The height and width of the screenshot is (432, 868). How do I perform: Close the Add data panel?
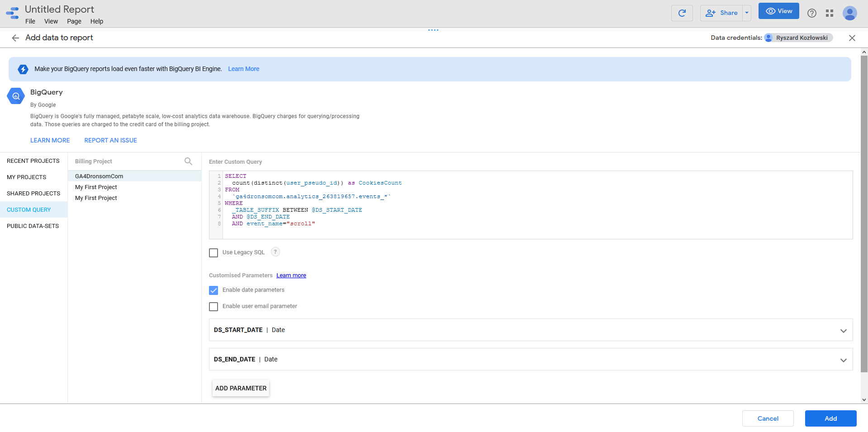tap(852, 38)
